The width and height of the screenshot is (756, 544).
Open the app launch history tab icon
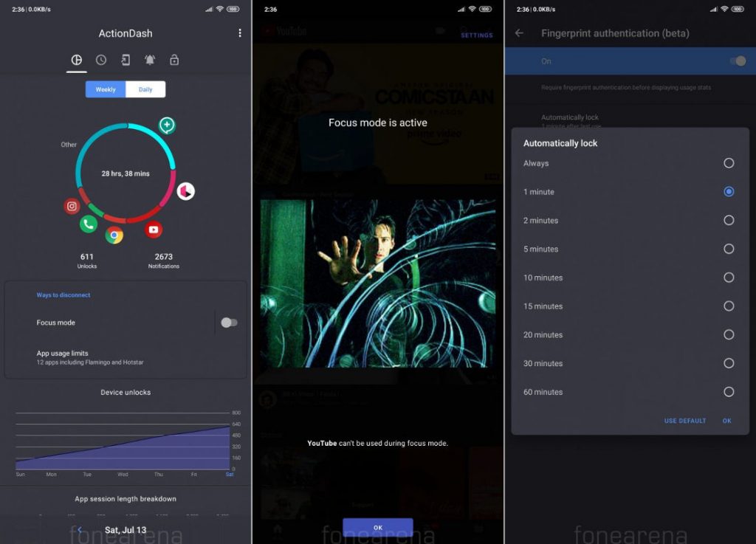click(x=126, y=60)
